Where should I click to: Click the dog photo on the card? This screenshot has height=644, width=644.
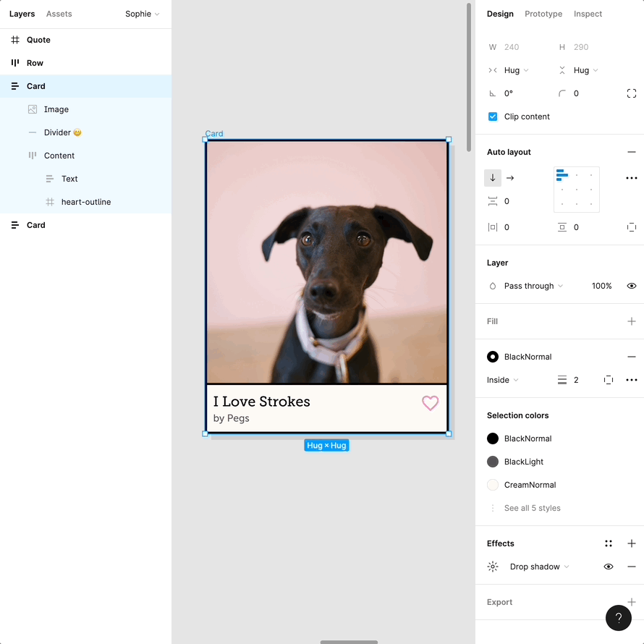tap(327, 262)
